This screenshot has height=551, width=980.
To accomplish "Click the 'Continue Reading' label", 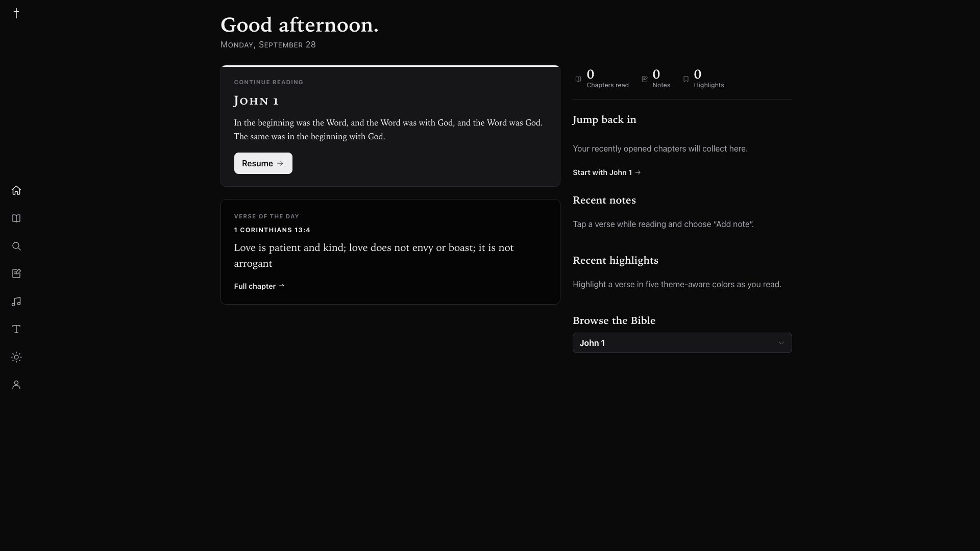I will (x=268, y=82).
